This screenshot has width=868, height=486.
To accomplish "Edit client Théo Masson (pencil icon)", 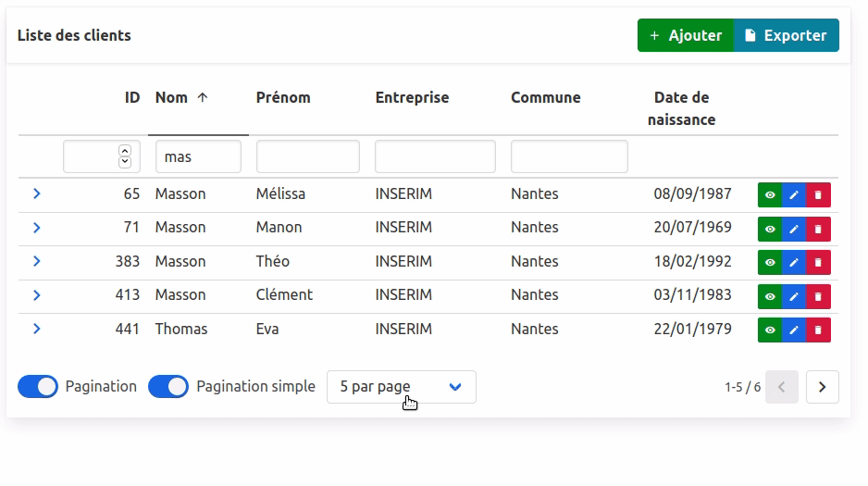I will (x=794, y=262).
